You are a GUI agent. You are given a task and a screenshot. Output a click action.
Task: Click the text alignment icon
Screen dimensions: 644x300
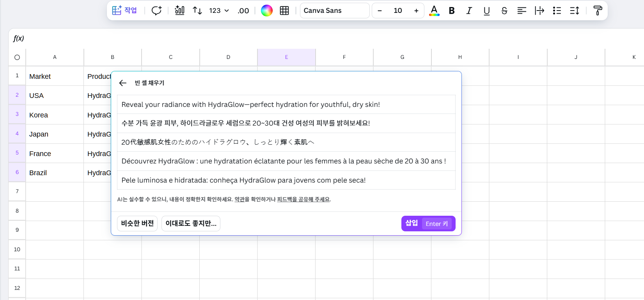coord(522,11)
